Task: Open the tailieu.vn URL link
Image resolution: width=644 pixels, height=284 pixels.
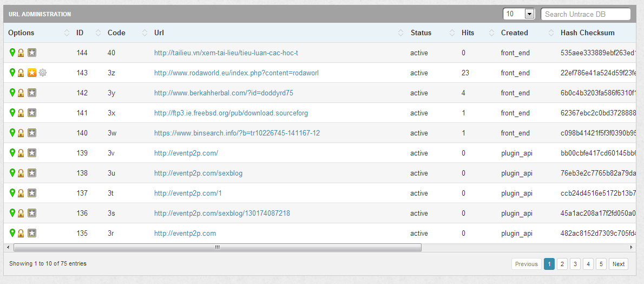Action: (x=226, y=53)
